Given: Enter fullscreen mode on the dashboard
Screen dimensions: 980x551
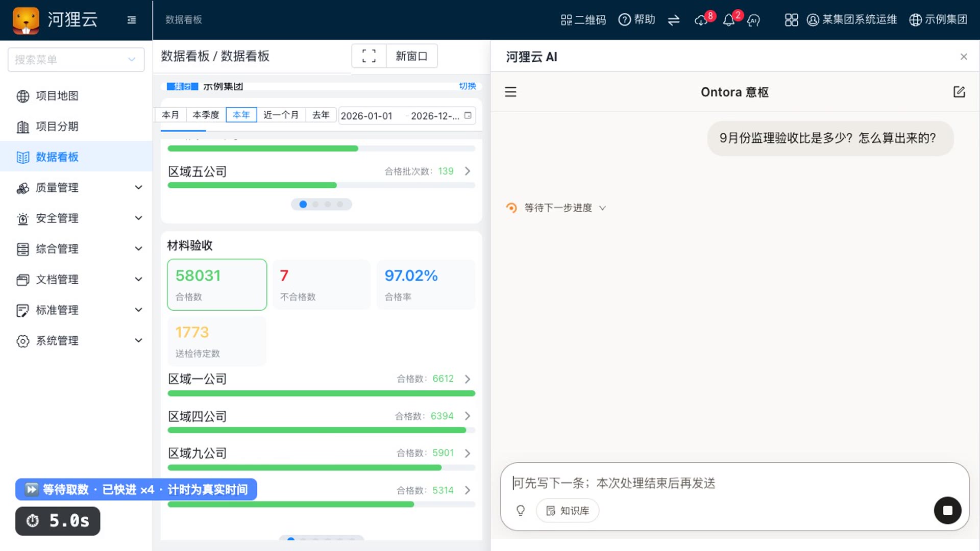Looking at the screenshot, I should click(369, 56).
